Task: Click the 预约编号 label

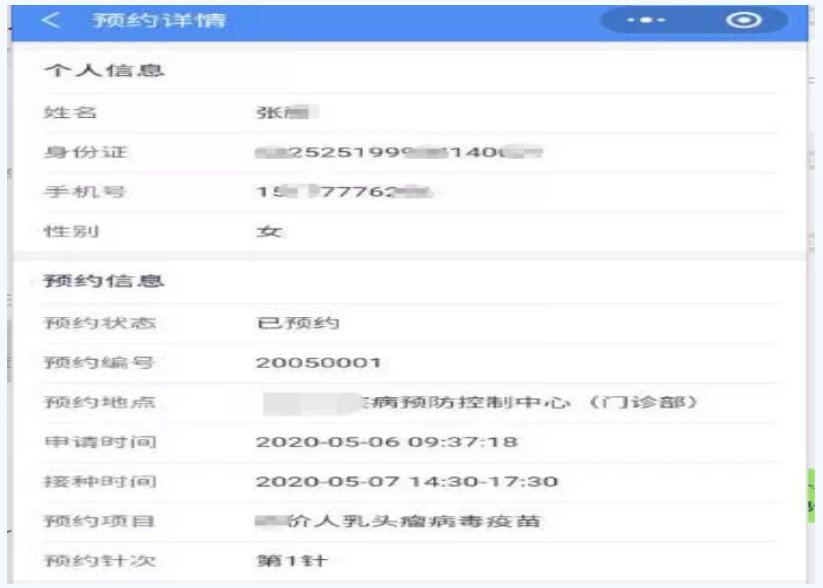Action: click(x=99, y=362)
